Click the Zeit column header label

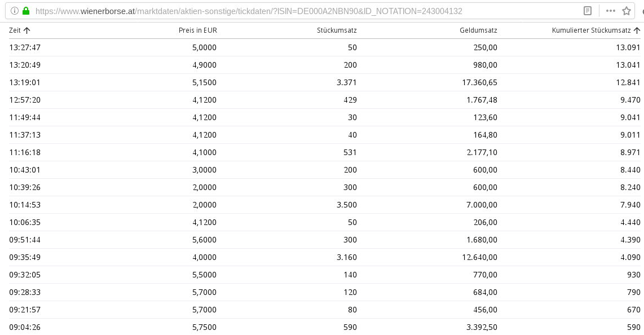pyautogui.click(x=15, y=30)
